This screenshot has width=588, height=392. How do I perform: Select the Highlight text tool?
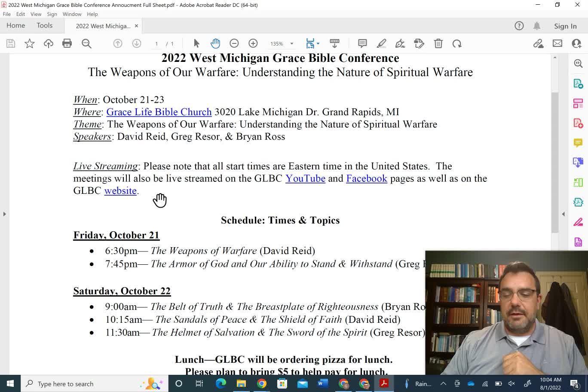coord(381,43)
